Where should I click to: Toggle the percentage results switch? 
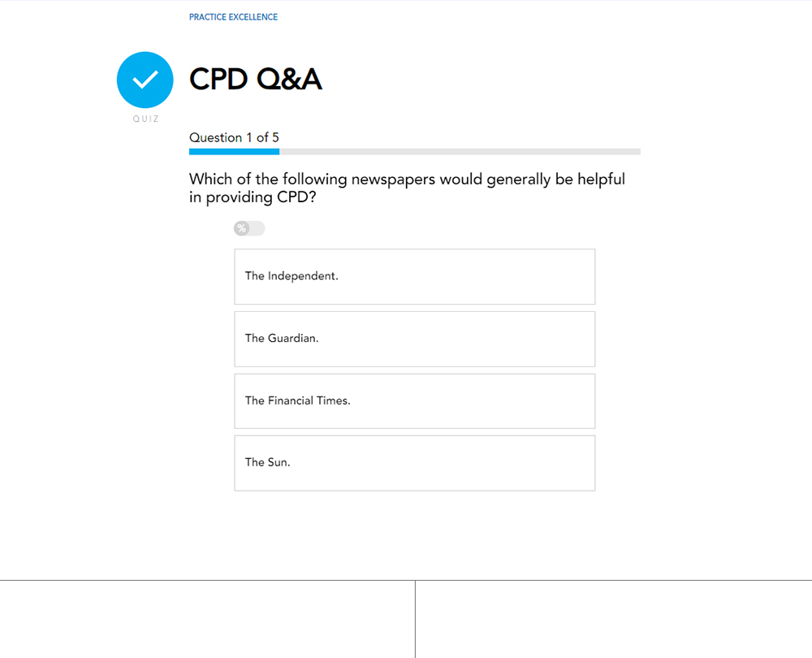(x=249, y=228)
